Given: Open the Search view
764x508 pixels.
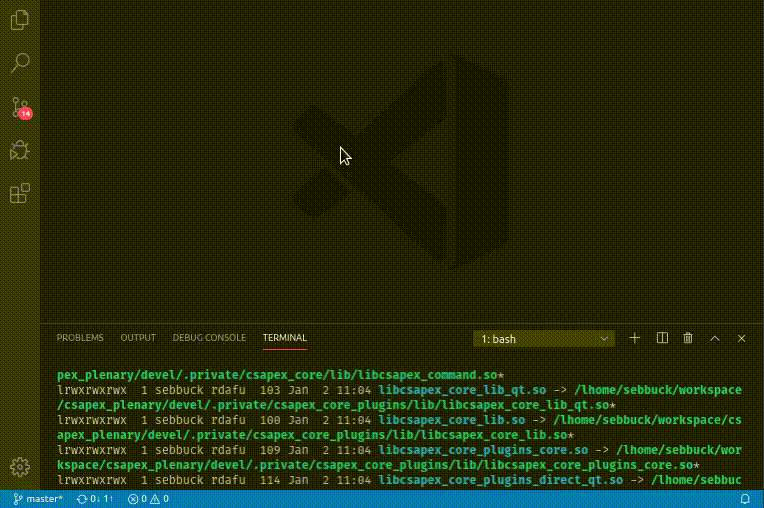Looking at the screenshot, I should 19,63.
